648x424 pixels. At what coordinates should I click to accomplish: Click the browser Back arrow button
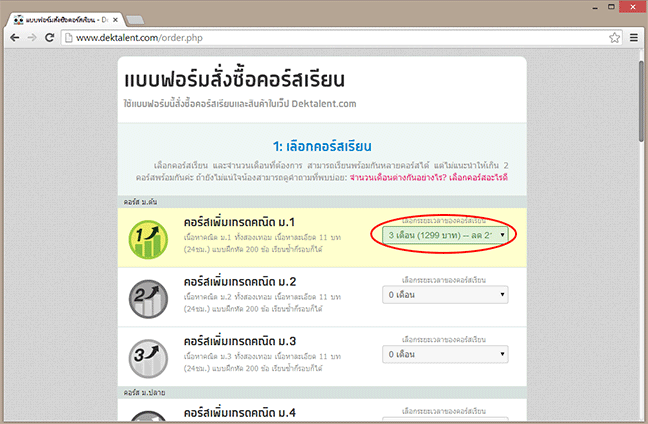(x=14, y=37)
